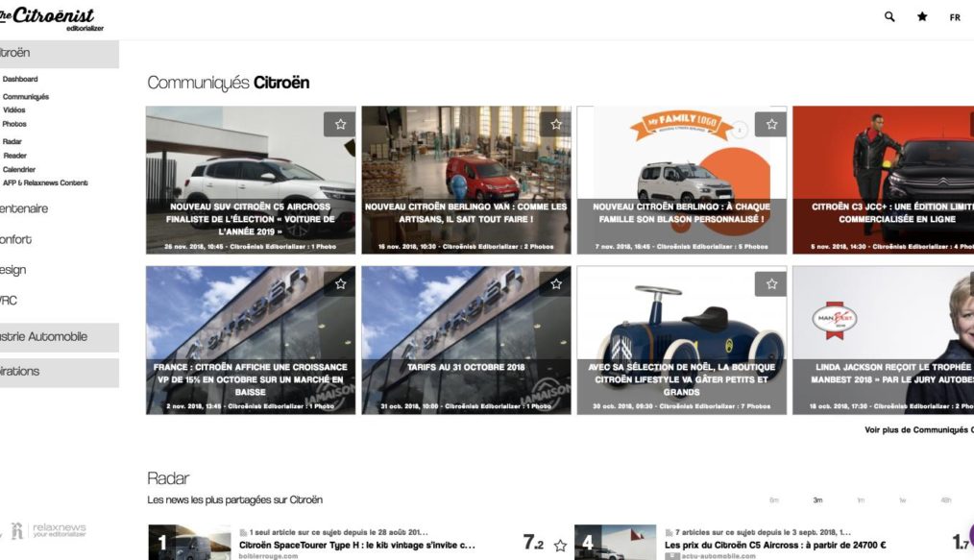Click the Communiqués Citroën heading
Image resolution: width=974 pixels, height=560 pixels.
(x=228, y=83)
